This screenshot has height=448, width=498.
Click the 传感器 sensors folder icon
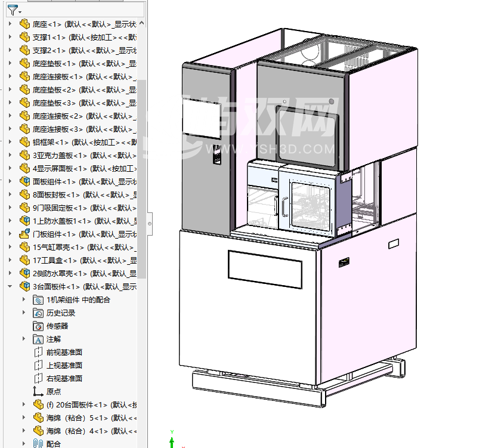38,326
